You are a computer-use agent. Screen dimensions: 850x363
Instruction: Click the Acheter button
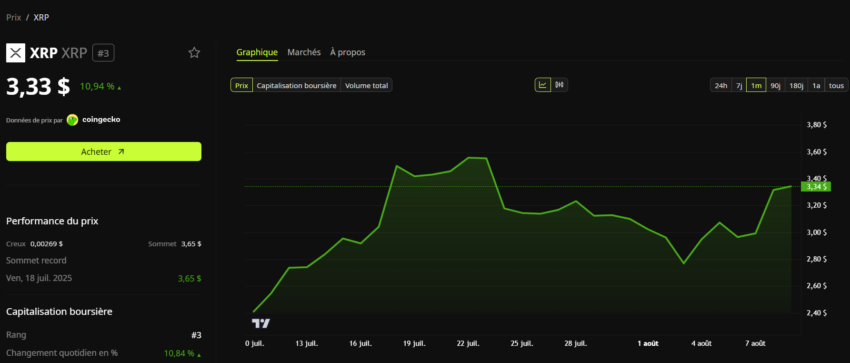coord(104,152)
